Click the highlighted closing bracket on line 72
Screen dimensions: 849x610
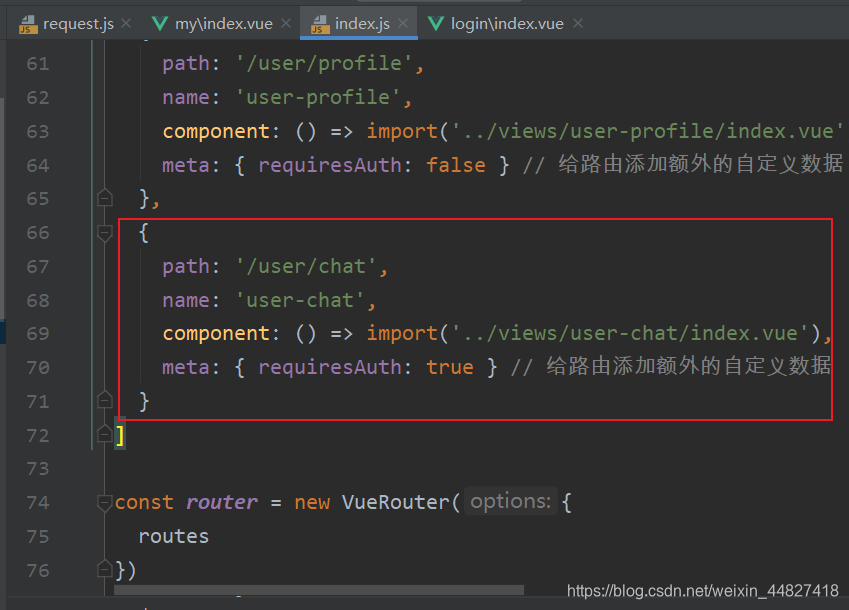pyautogui.click(x=120, y=436)
